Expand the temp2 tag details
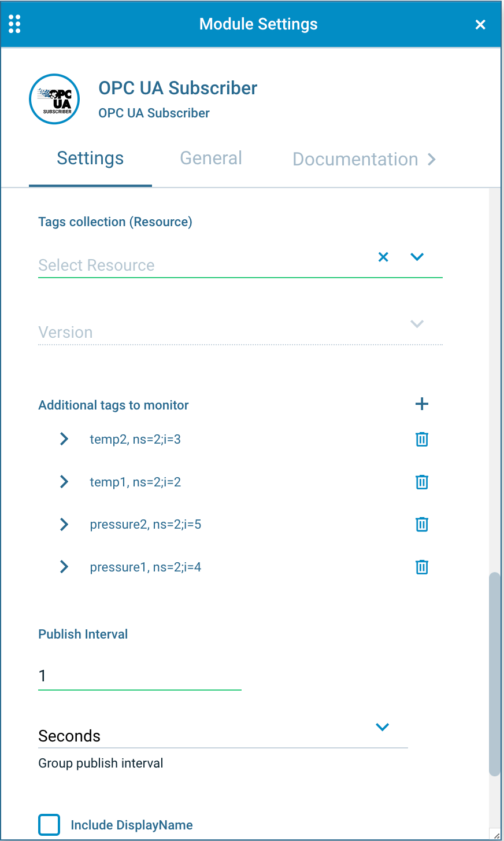The width and height of the screenshot is (504, 841). pos(64,439)
